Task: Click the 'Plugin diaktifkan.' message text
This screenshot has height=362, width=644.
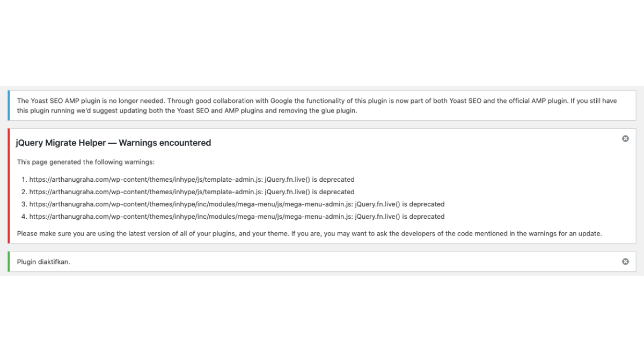Action: coord(43,262)
